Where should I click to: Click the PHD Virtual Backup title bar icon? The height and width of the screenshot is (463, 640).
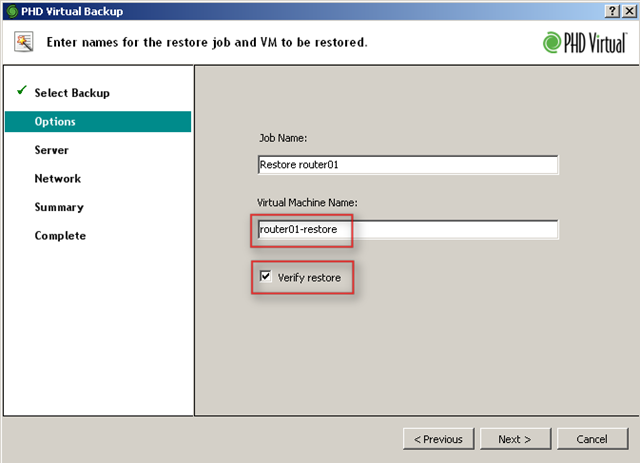[x=11, y=9]
